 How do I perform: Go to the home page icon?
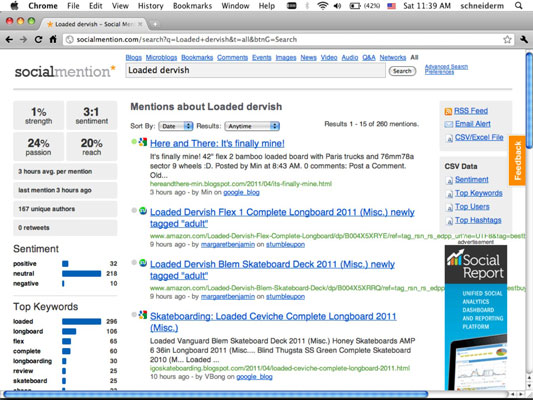click(53, 39)
